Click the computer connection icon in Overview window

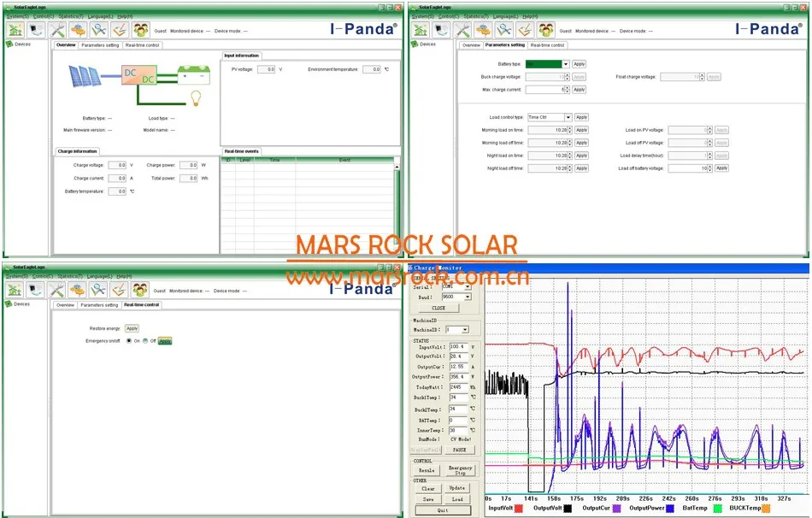[x=36, y=30]
